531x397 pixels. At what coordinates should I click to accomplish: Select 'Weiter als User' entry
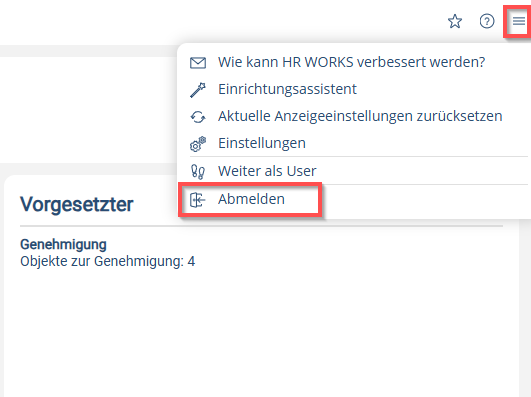click(267, 171)
